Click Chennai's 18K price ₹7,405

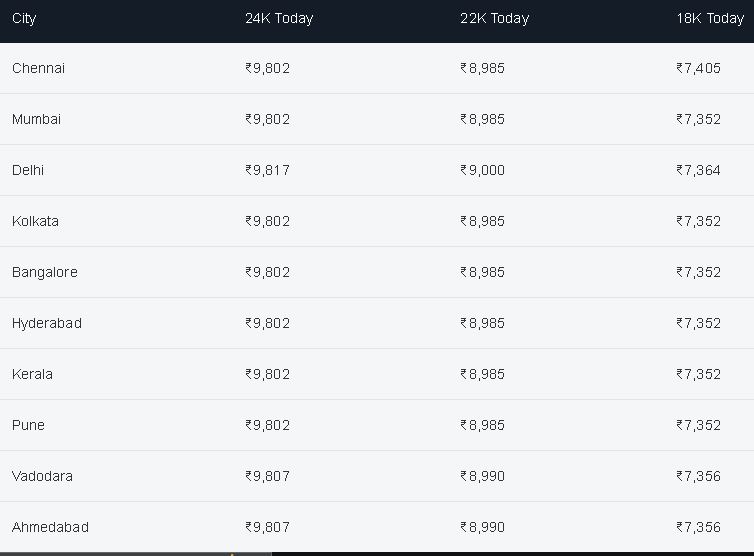coord(698,68)
